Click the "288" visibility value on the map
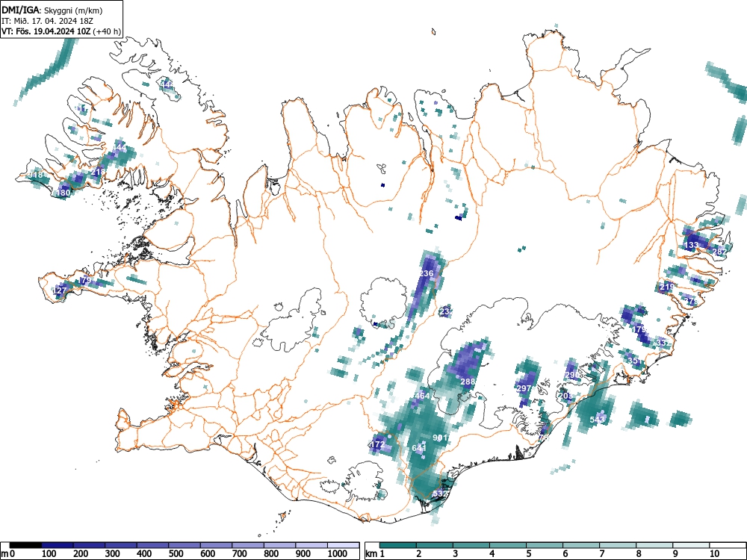The height and width of the screenshot is (560, 747). click(x=468, y=382)
